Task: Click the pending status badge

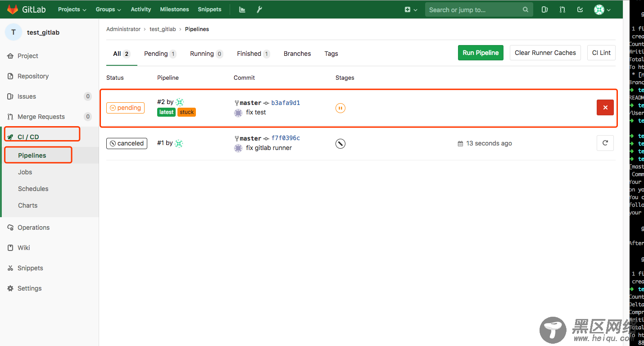Action: 125,108
